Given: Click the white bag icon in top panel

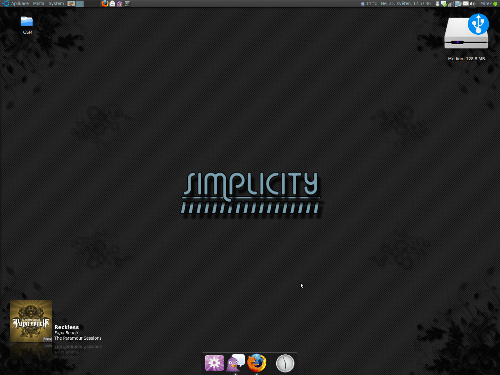Looking at the screenshot, I should tap(113, 4).
